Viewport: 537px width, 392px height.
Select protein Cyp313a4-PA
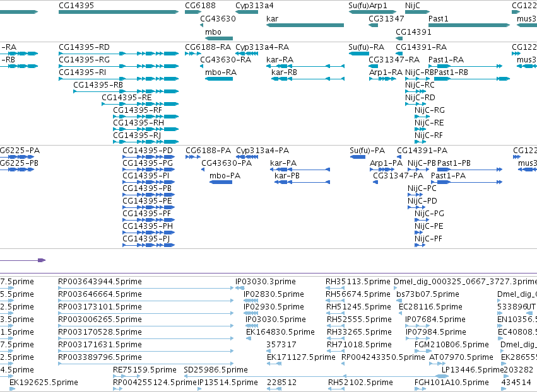click(x=263, y=151)
